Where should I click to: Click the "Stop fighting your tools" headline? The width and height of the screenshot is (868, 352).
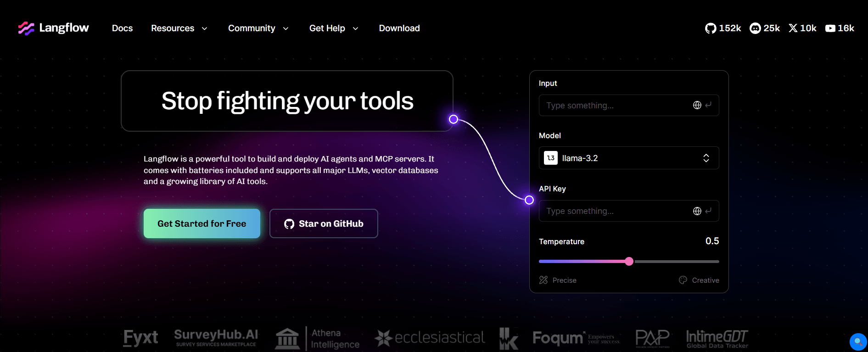coord(287,101)
